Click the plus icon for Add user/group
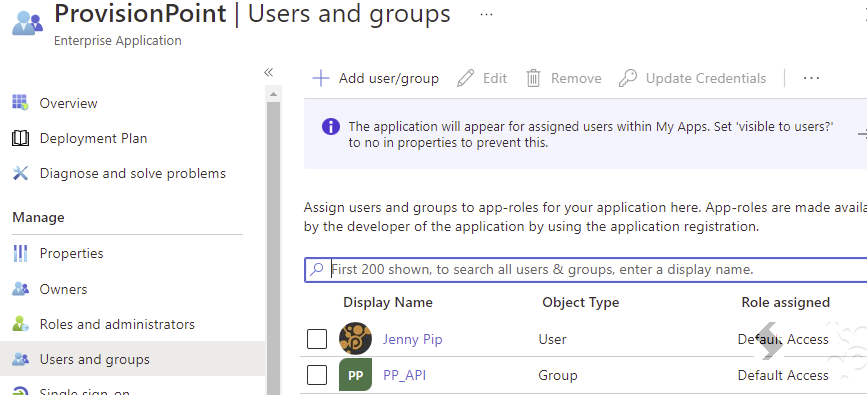 click(321, 78)
